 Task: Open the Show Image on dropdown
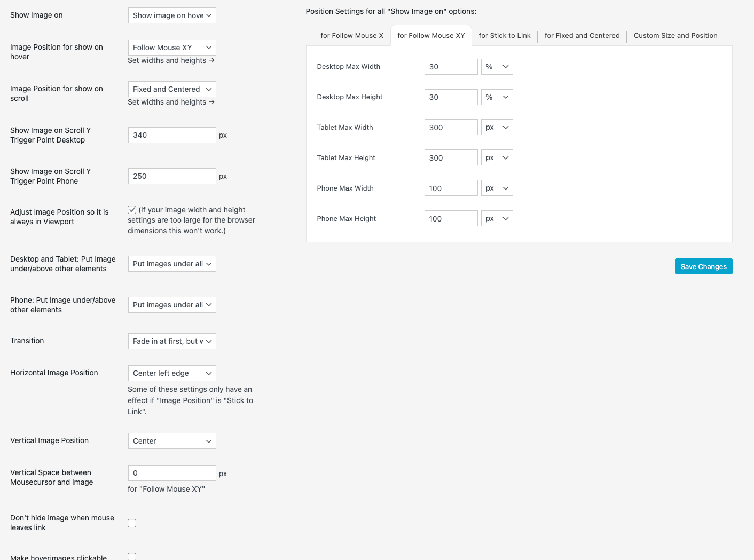[172, 15]
